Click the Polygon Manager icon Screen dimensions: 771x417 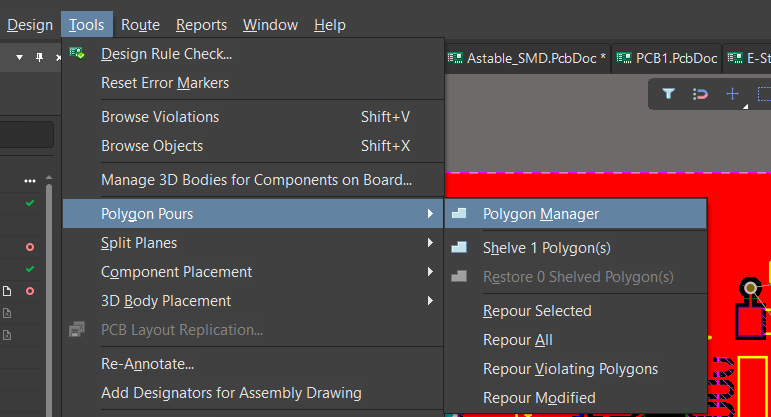tap(459, 213)
